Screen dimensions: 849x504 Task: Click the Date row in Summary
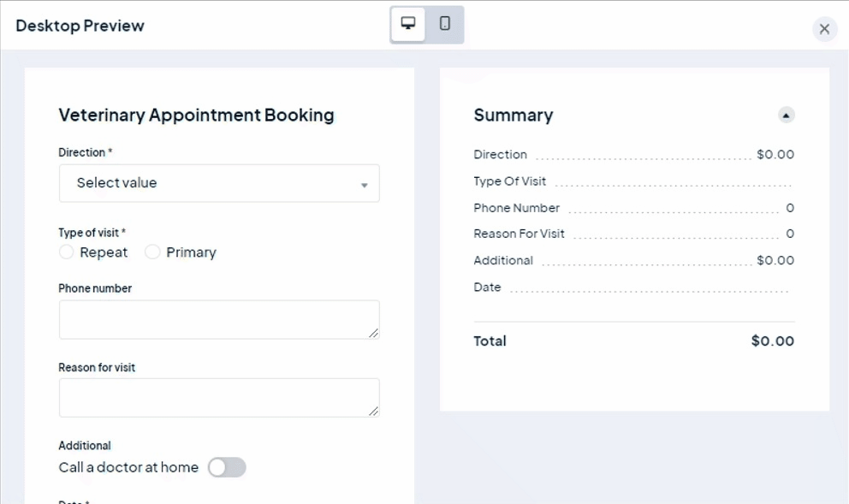tap(488, 288)
